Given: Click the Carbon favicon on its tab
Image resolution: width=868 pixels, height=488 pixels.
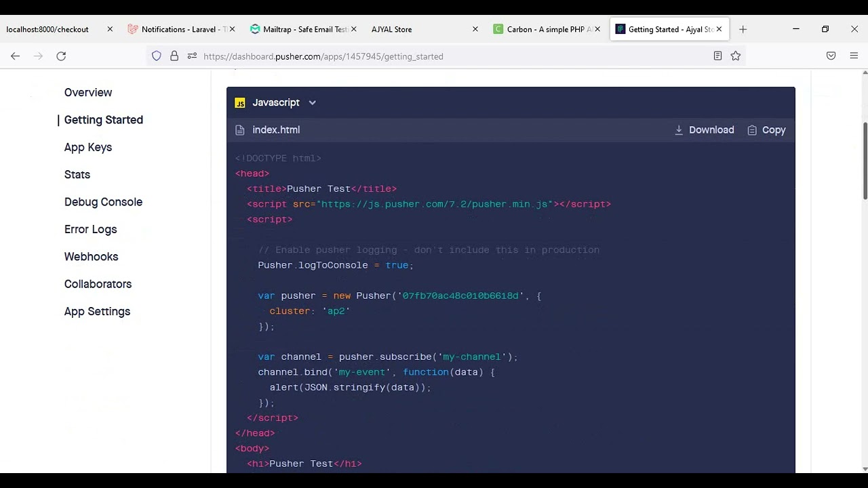Looking at the screenshot, I should pyautogui.click(x=498, y=29).
